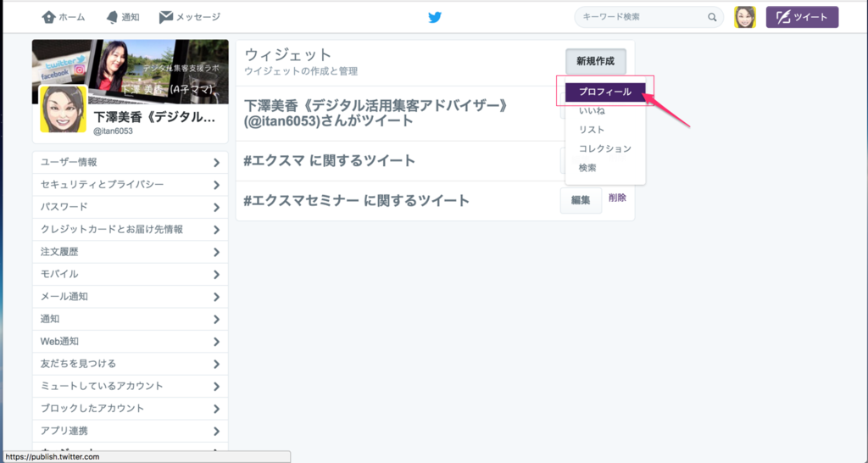Open the パスワード settings section
This screenshot has height=463, width=868.
tap(130, 207)
